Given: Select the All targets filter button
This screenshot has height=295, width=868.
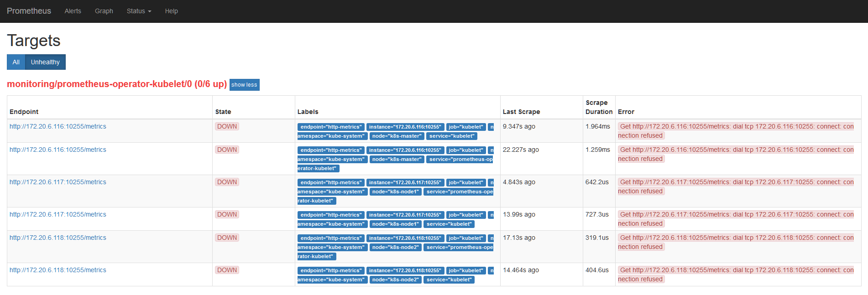Looking at the screenshot, I should pyautogui.click(x=16, y=62).
